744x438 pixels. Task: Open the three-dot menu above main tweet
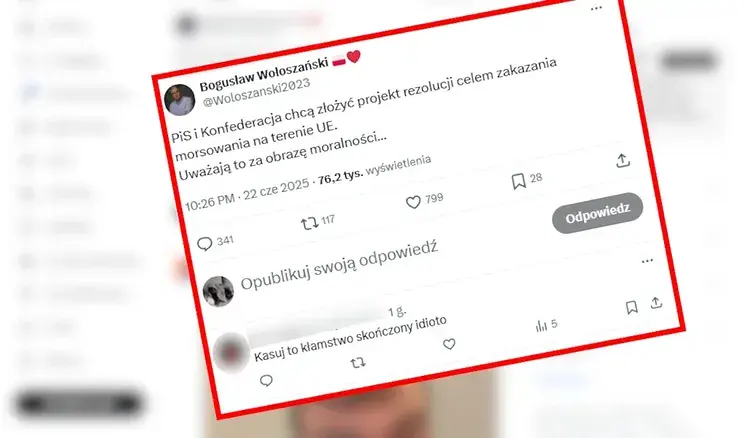coord(596,8)
